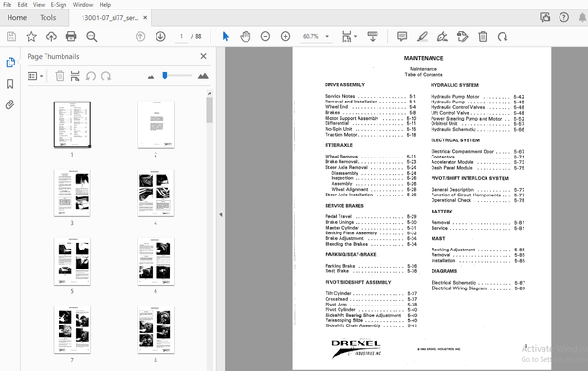Click thumbnail panel print pages icon

75,76
